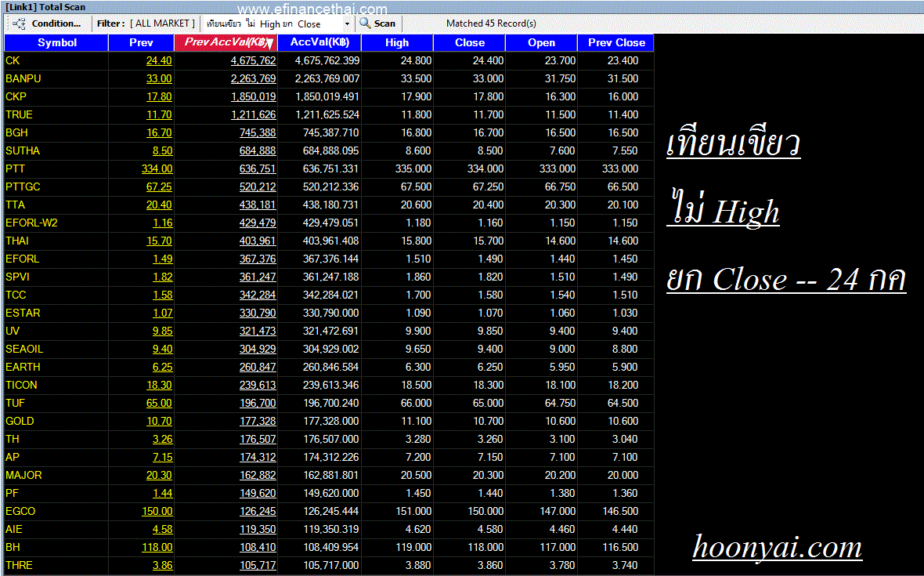Sort by Symbol column header
This screenshot has width=924, height=576.
(x=56, y=42)
